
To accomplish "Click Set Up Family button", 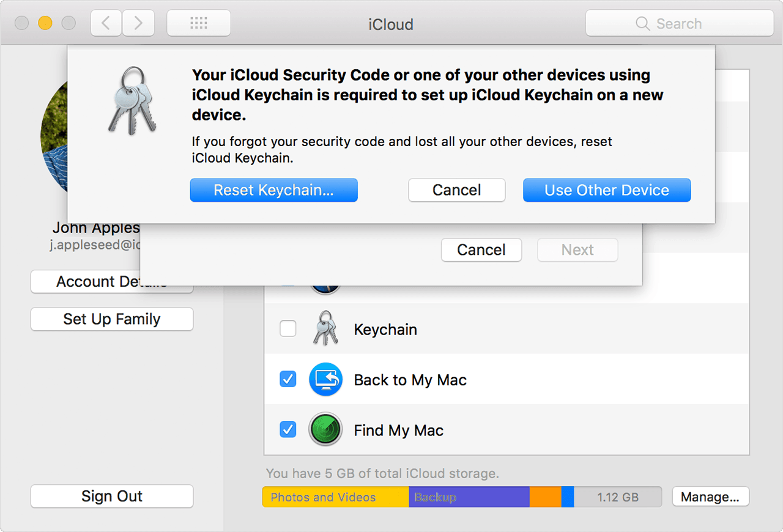I will [x=112, y=319].
